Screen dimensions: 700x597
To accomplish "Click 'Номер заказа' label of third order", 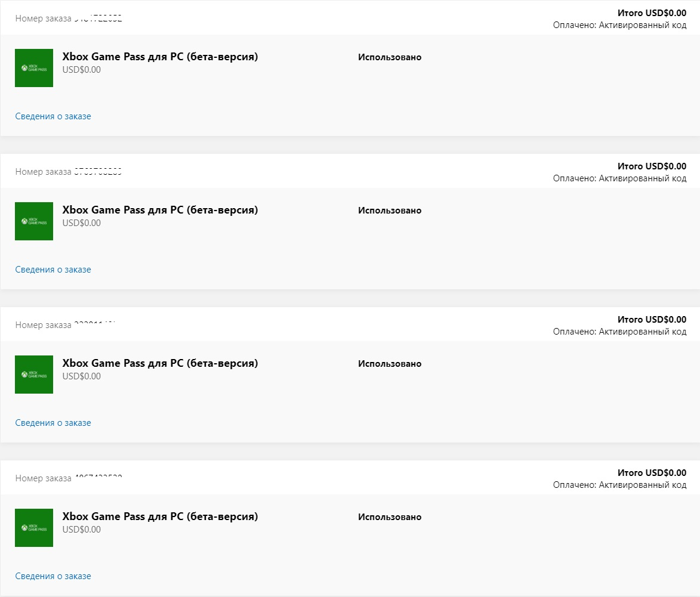I will pyautogui.click(x=44, y=325).
